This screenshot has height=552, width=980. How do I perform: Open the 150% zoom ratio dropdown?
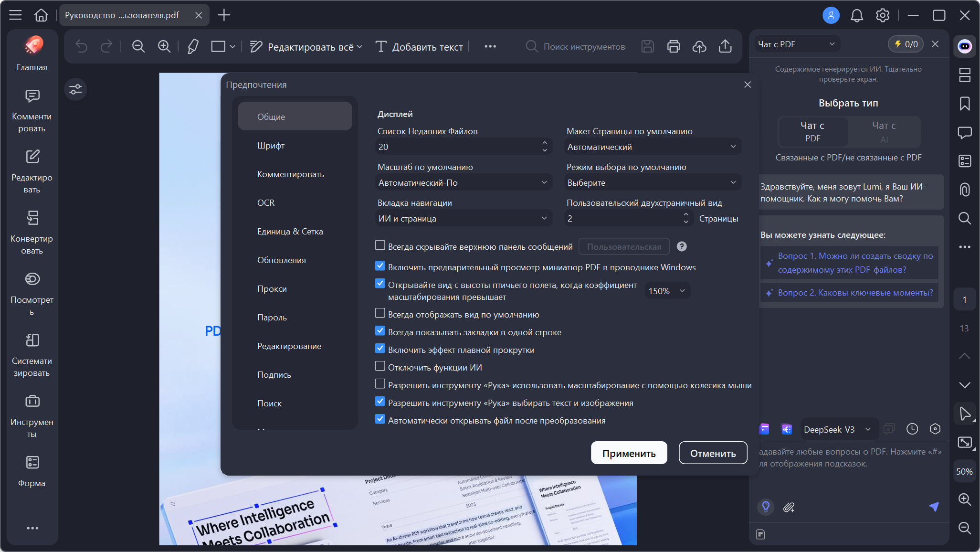click(667, 291)
